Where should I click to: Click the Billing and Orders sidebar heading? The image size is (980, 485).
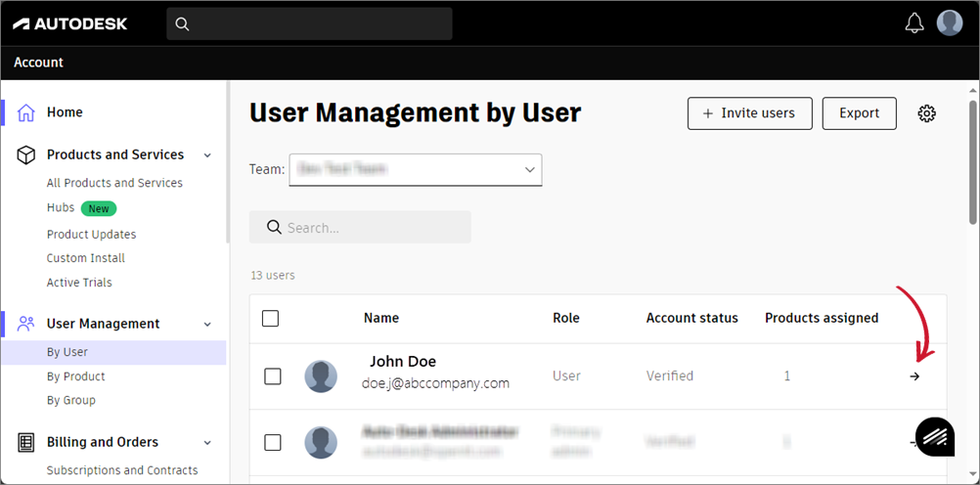click(103, 442)
